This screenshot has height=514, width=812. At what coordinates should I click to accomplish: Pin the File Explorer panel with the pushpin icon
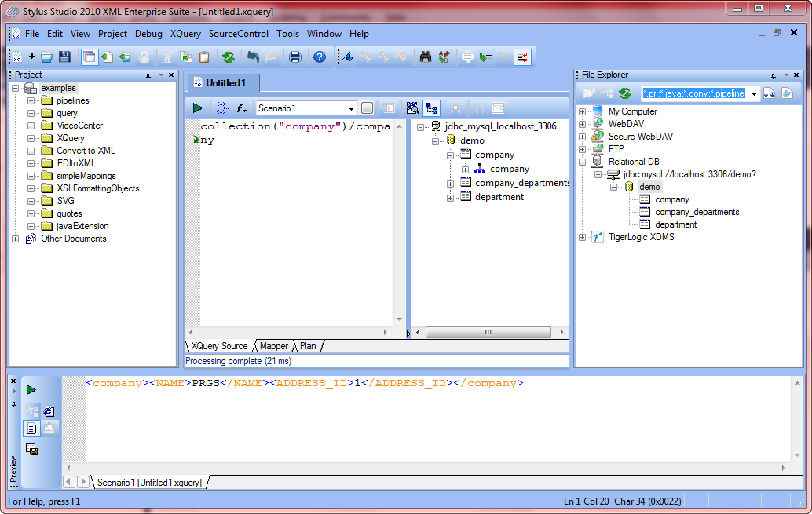(774, 75)
